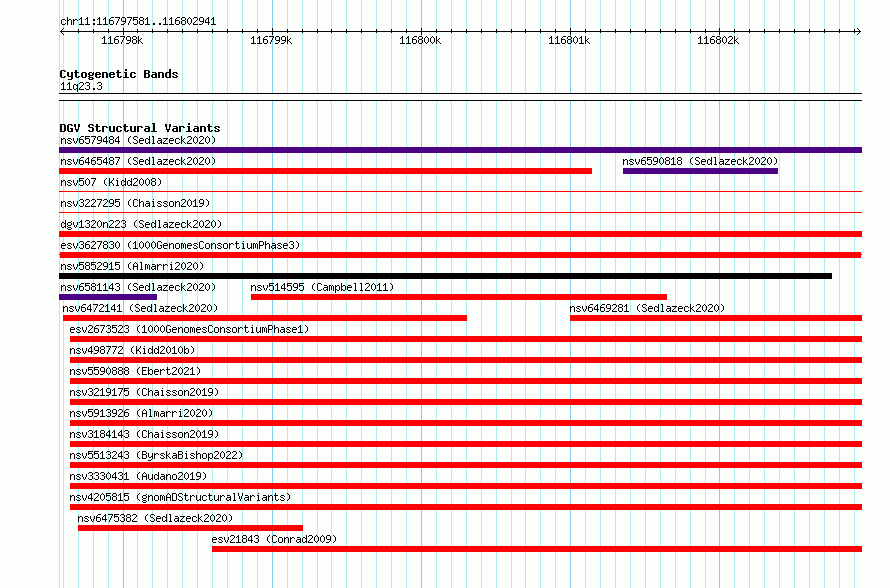Open nsv3219175 (Chaisson2019) variant label
890x588 pixels.
[144, 392]
